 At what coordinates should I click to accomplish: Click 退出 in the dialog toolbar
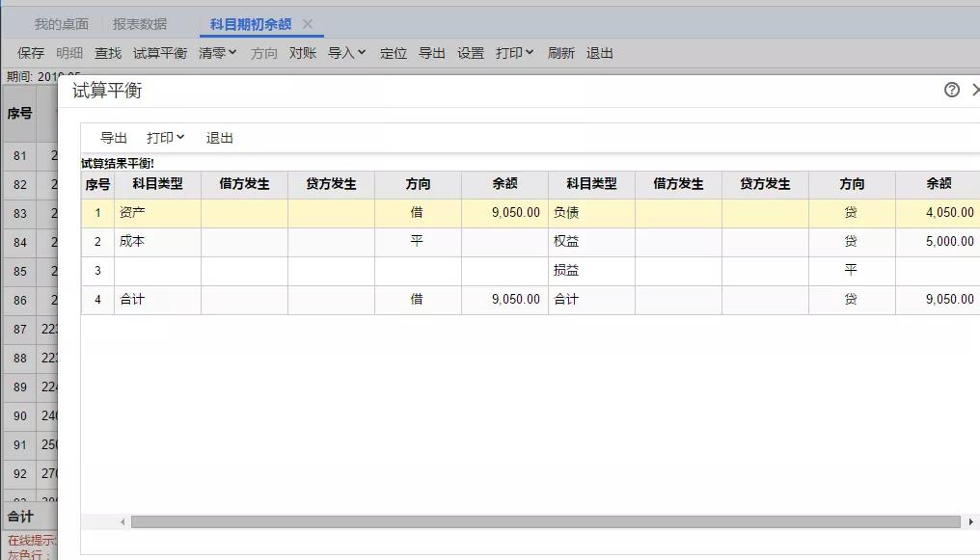pos(220,138)
